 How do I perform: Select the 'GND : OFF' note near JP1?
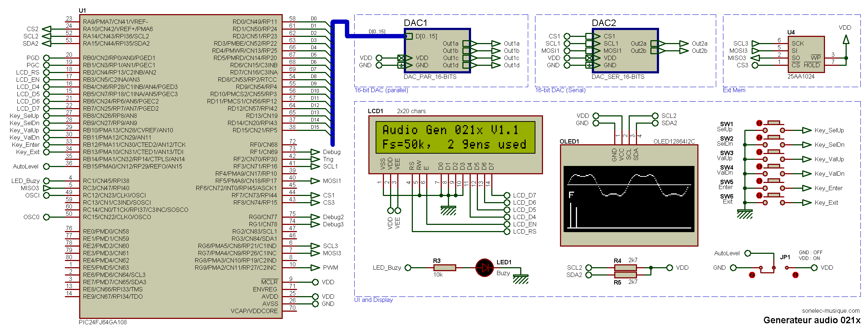tap(811, 252)
